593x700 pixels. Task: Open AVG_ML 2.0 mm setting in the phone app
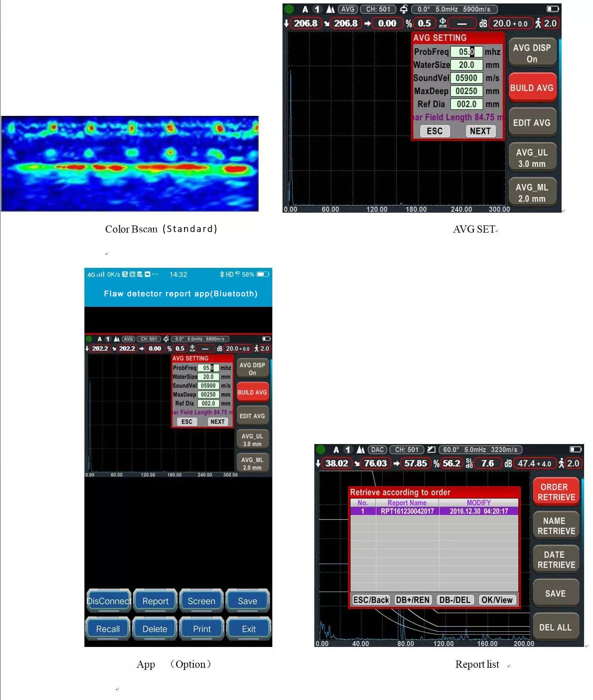tap(252, 464)
